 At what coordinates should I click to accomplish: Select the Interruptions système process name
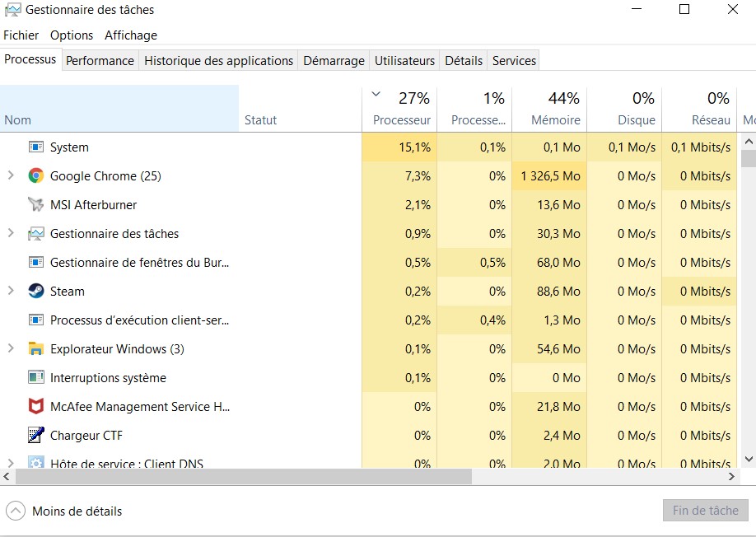[x=108, y=378]
